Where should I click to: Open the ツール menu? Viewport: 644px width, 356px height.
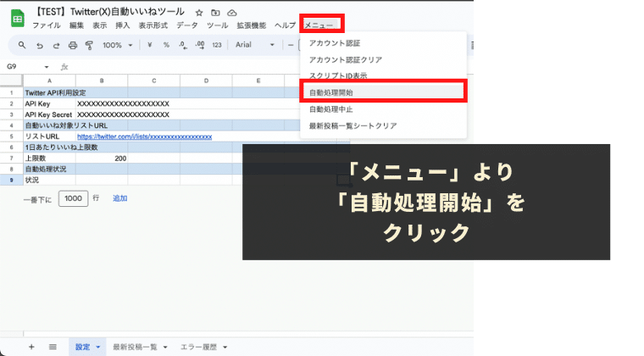tap(217, 25)
